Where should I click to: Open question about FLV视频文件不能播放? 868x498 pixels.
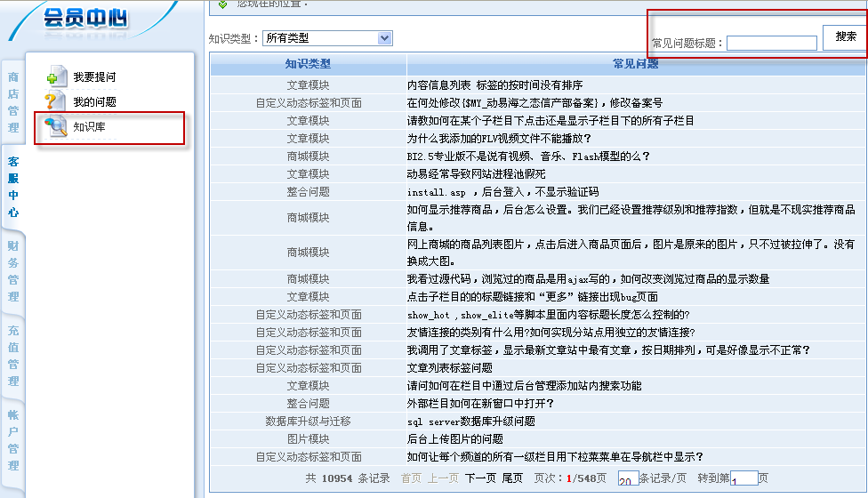point(499,138)
